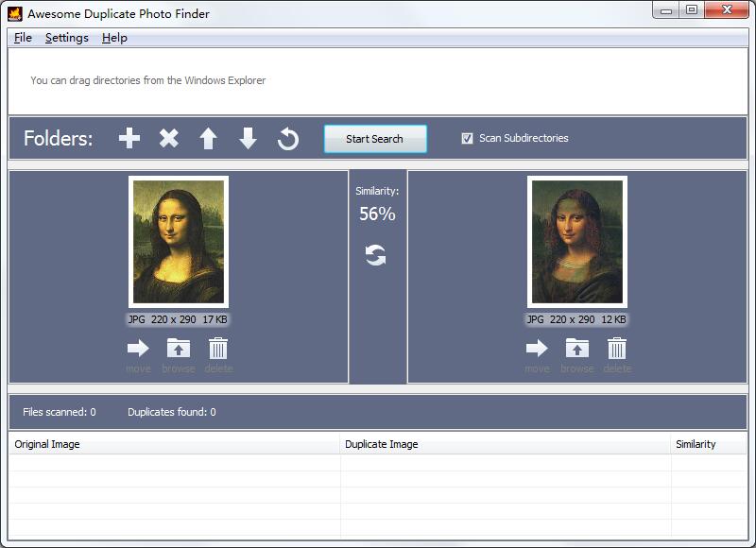Viewport: 756px width, 548px height.
Task: Close the Awesome Duplicate Photo Finder window
Action: (727, 10)
